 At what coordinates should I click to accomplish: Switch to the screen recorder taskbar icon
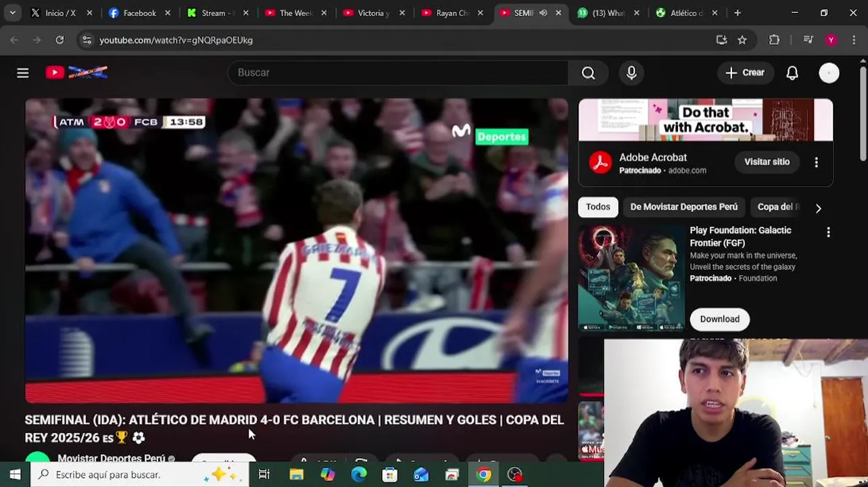coord(515,475)
